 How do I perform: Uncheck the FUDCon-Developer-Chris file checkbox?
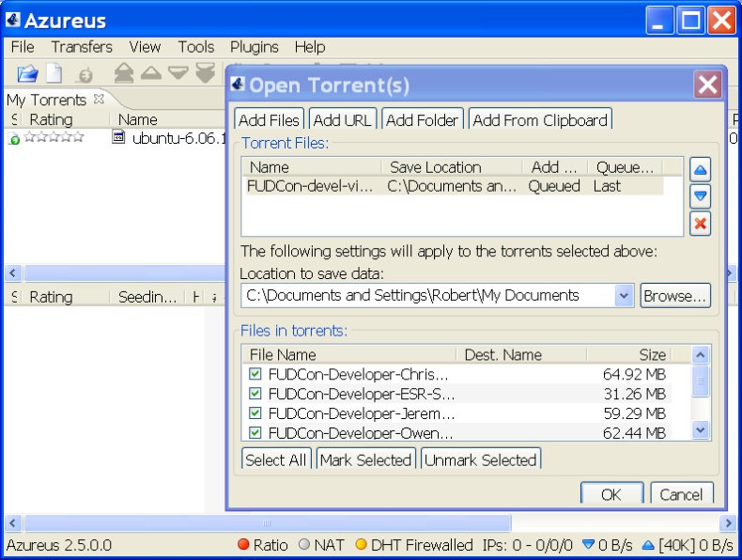255,374
